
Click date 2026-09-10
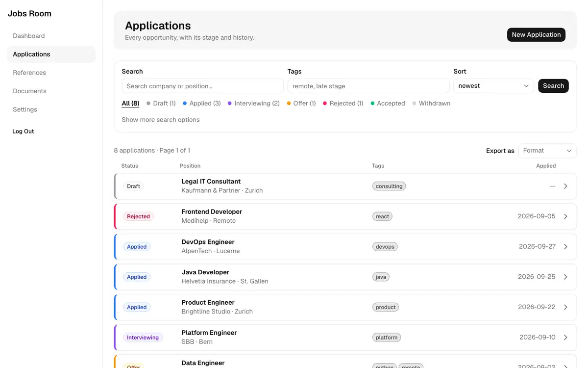(538, 338)
